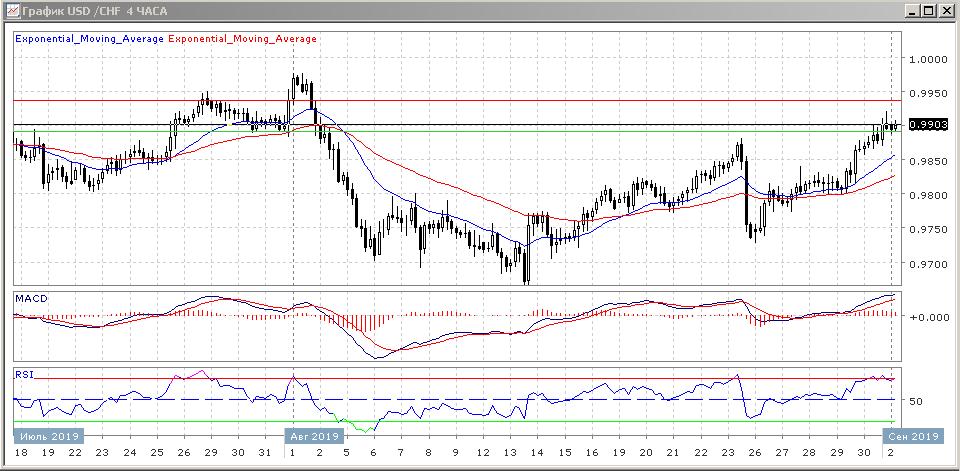
Task: Click the MACD indicator panel label
Action: (x=32, y=299)
